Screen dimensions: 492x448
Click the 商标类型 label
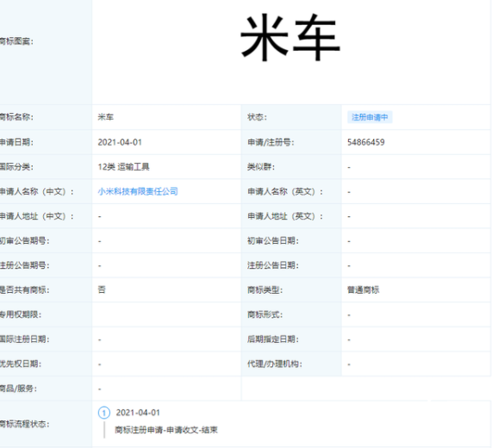coord(265,289)
